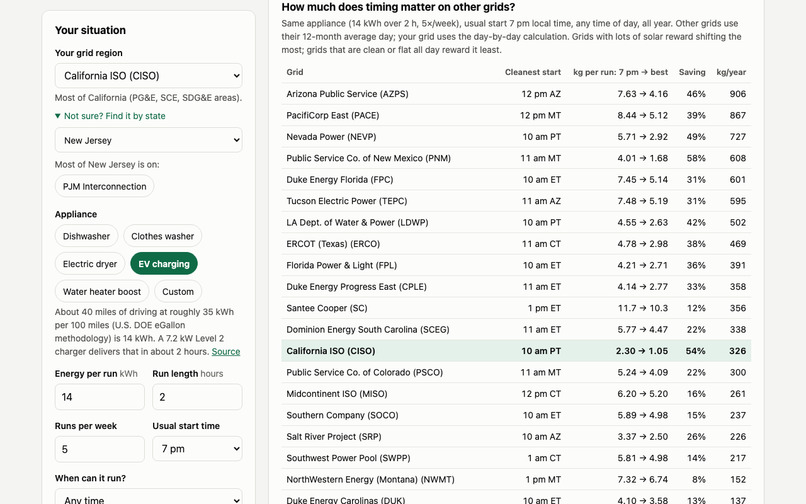Open the 'When can it run?' dropdown
This screenshot has height=504, width=806.
point(149,498)
